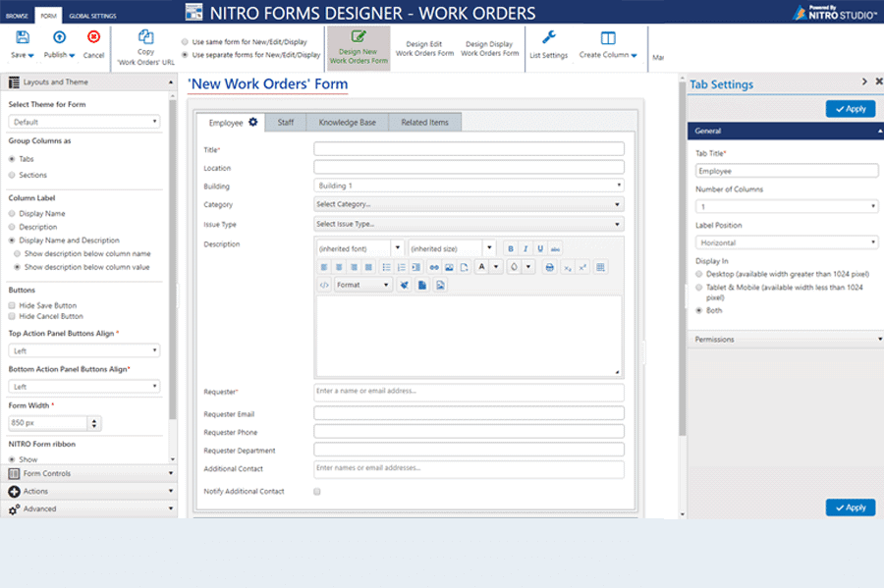Toggle bold in Description editor
The width and height of the screenshot is (884, 588).
(511, 248)
